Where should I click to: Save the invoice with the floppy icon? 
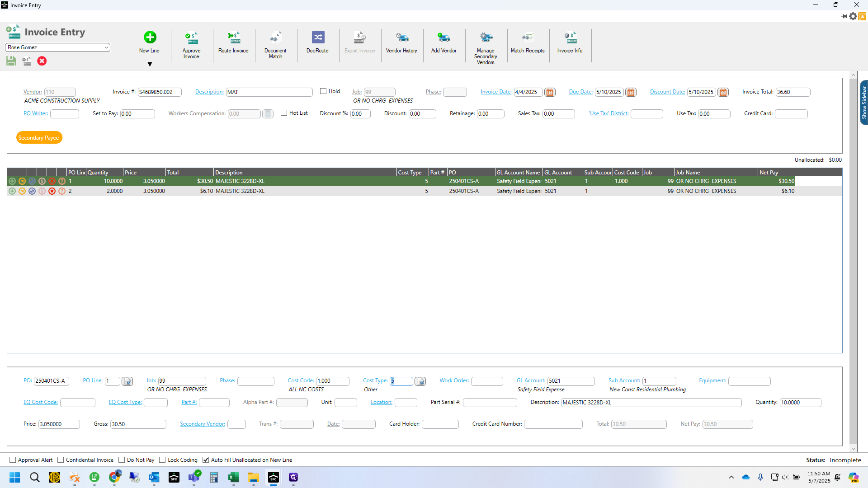11,61
